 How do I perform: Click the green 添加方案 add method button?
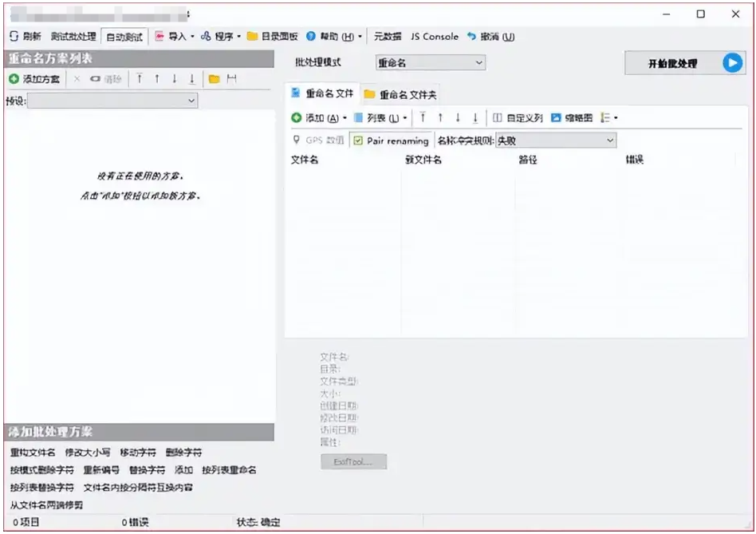(34, 79)
